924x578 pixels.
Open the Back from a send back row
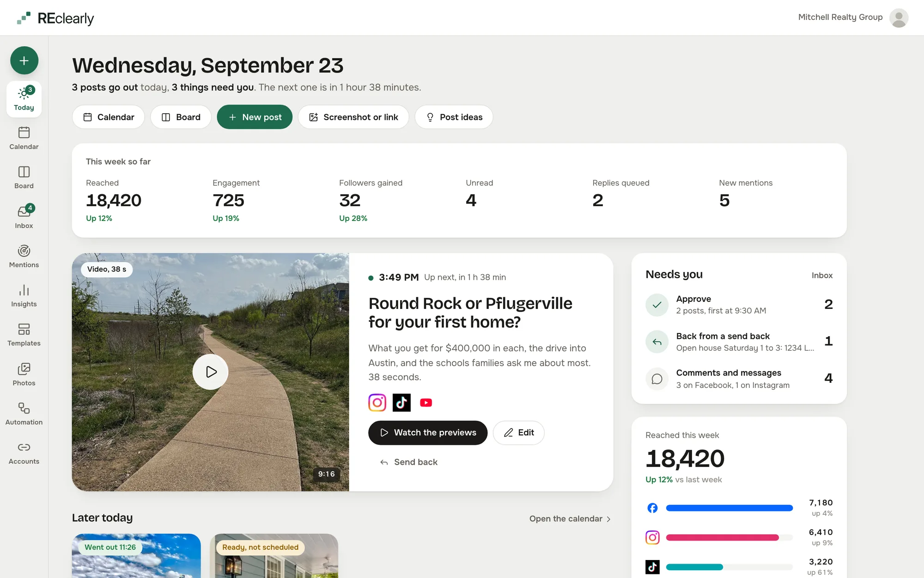[739, 342]
